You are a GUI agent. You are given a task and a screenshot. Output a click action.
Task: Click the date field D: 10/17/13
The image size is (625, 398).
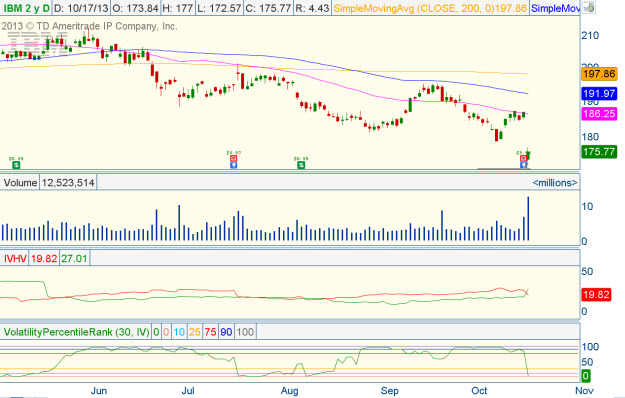pyautogui.click(x=81, y=8)
